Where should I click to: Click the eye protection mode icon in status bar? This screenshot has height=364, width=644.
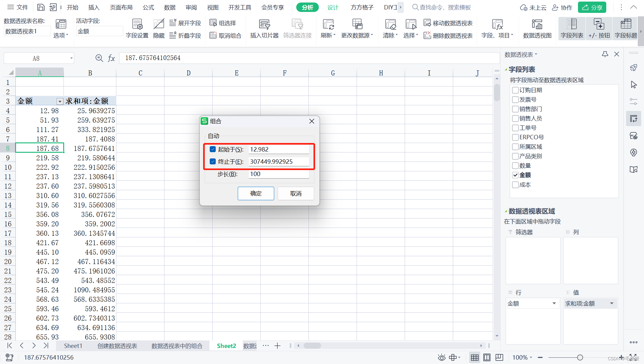pyautogui.click(x=441, y=357)
